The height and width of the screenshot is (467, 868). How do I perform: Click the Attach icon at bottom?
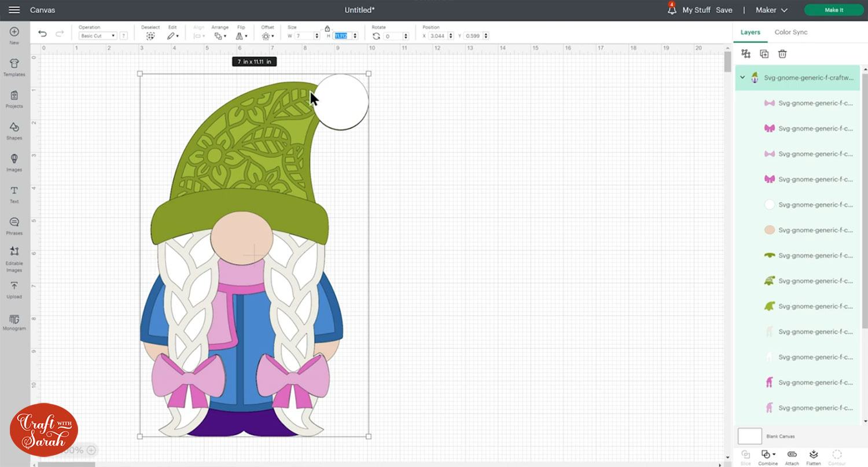792,455
